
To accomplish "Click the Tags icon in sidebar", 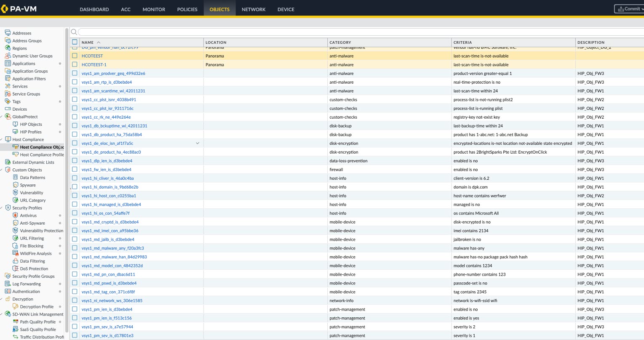I will [x=8, y=101].
